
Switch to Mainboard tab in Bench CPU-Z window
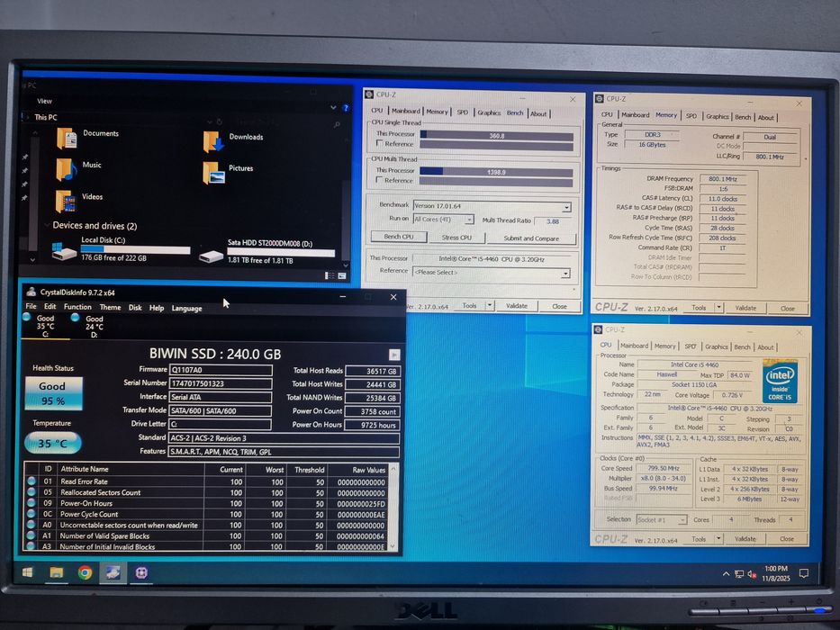[x=405, y=111]
